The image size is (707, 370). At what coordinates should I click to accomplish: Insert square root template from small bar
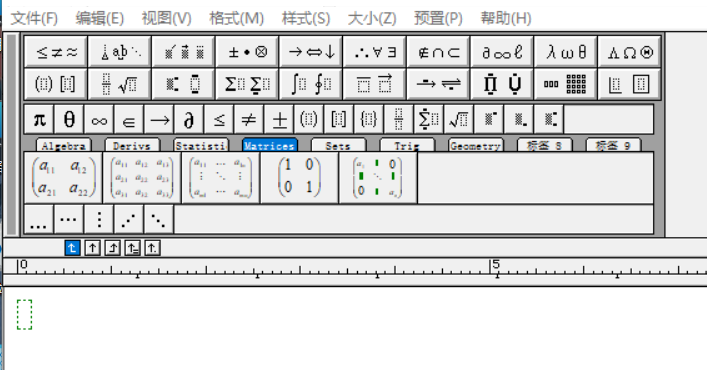(x=459, y=119)
